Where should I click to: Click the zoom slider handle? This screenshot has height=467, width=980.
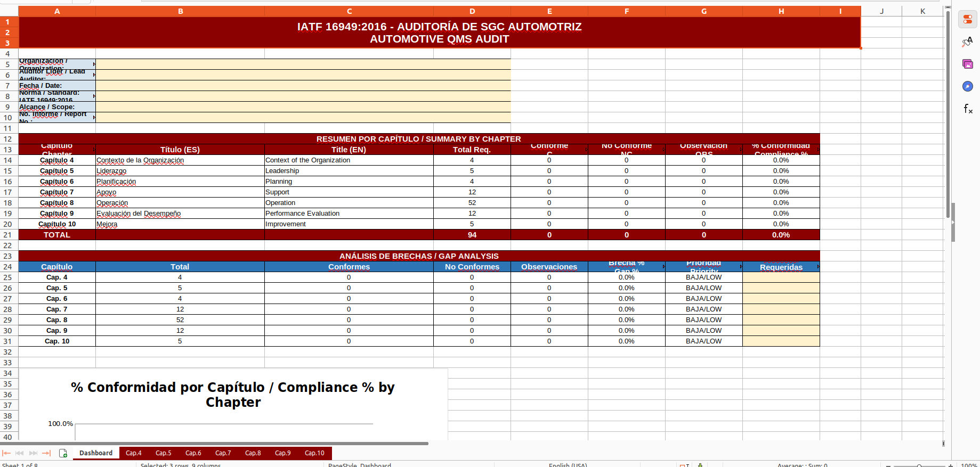tap(919, 465)
